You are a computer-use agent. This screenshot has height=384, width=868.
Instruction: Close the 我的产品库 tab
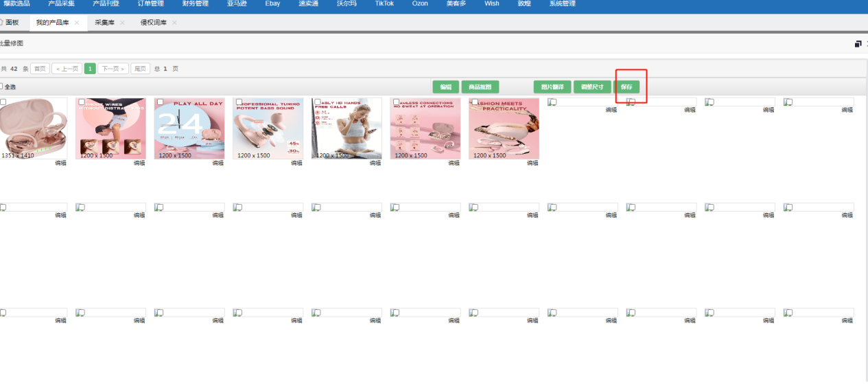click(x=77, y=23)
